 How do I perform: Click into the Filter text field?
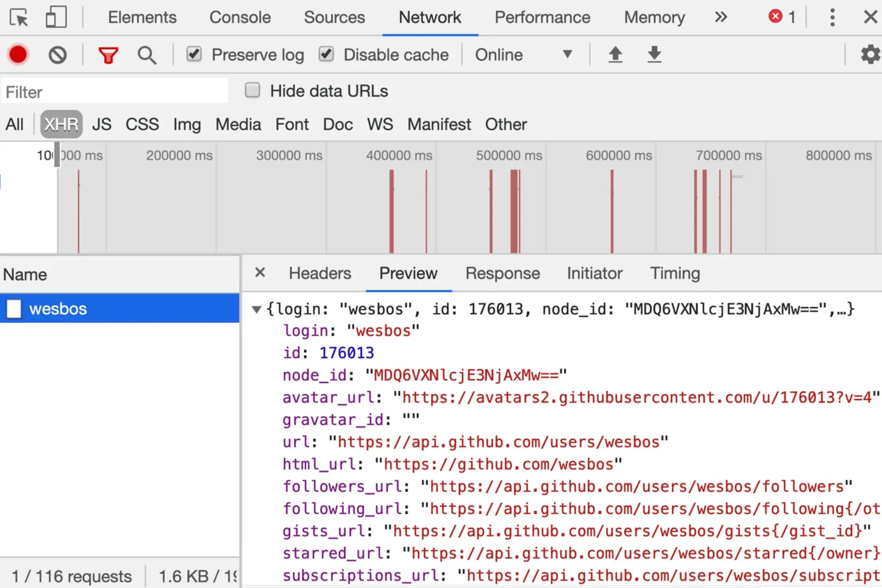(115, 92)
